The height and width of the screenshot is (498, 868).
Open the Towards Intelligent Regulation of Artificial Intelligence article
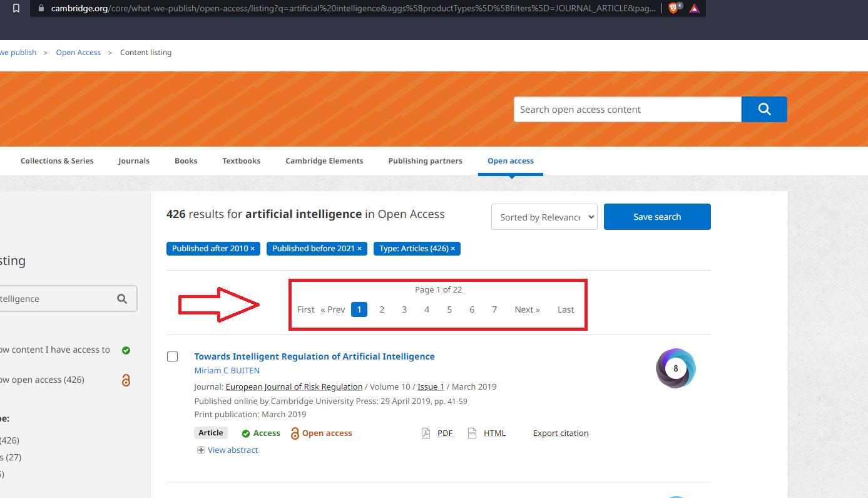(x=315, y=356)
